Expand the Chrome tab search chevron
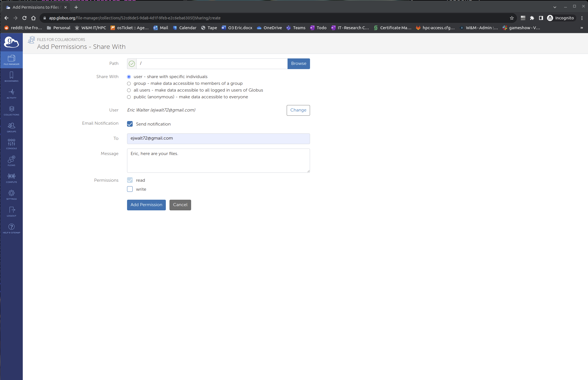This screenshot has width=588, height=380. [x=555, y=7]
